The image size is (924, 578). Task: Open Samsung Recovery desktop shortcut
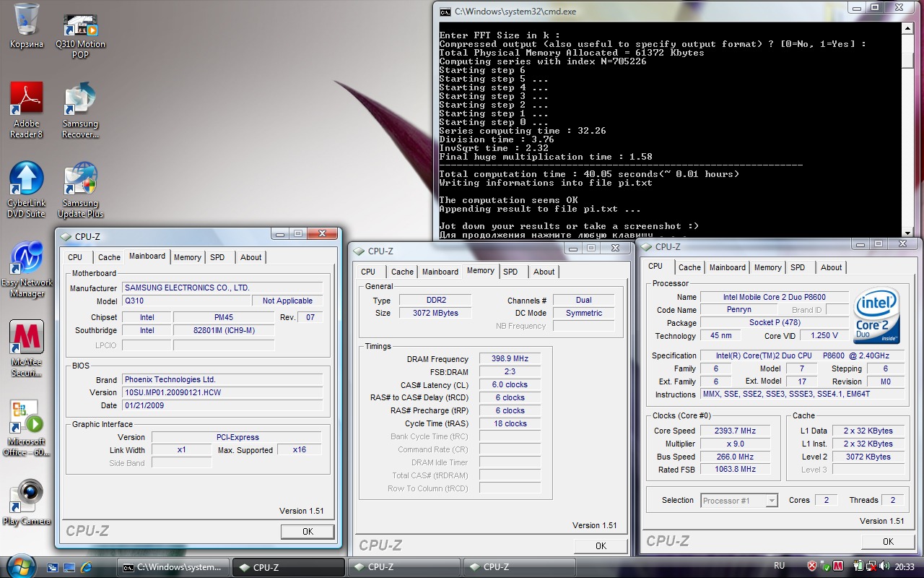[80, 110]
